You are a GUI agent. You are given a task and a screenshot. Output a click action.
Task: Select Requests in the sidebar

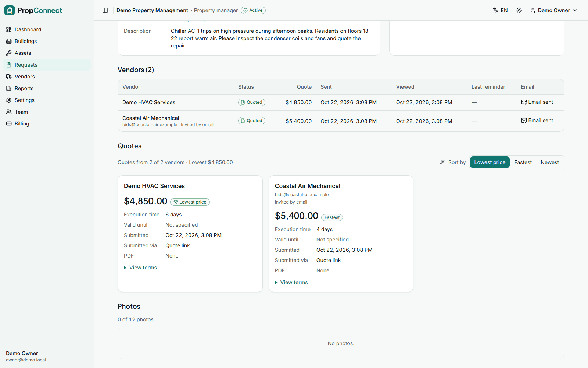[x=47, y=65]
